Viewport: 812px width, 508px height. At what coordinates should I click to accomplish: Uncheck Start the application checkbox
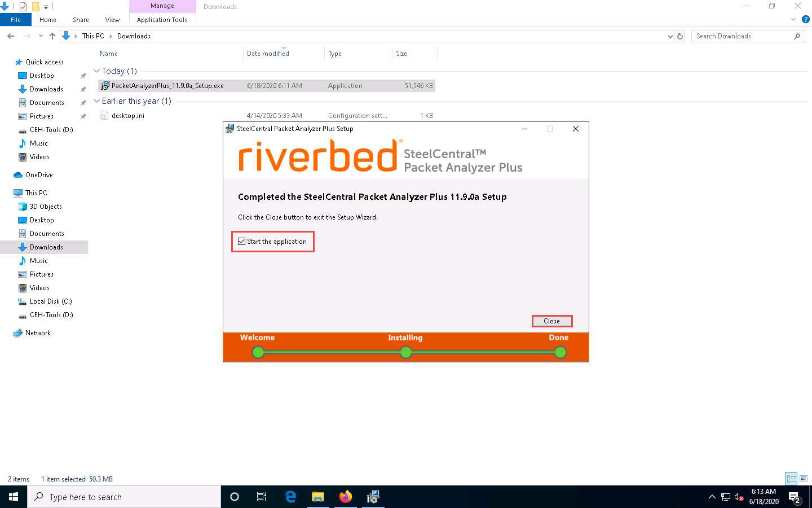[x=241, y=242]
